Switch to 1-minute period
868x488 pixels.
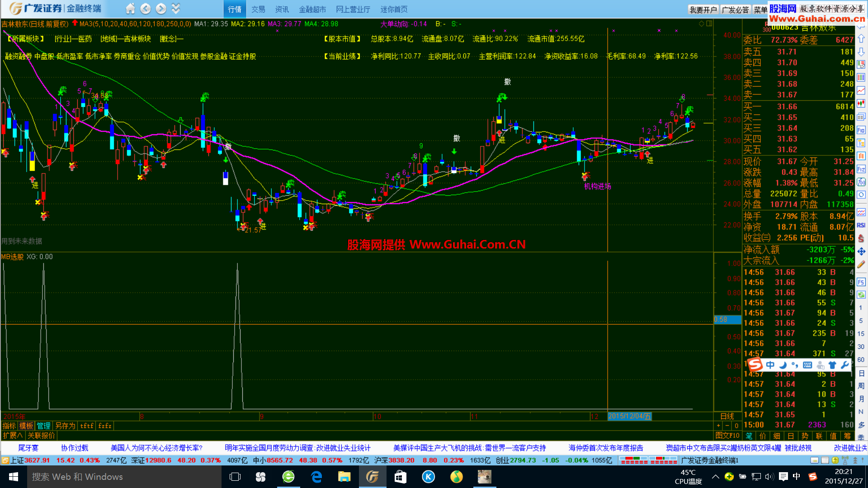point(861,308)
